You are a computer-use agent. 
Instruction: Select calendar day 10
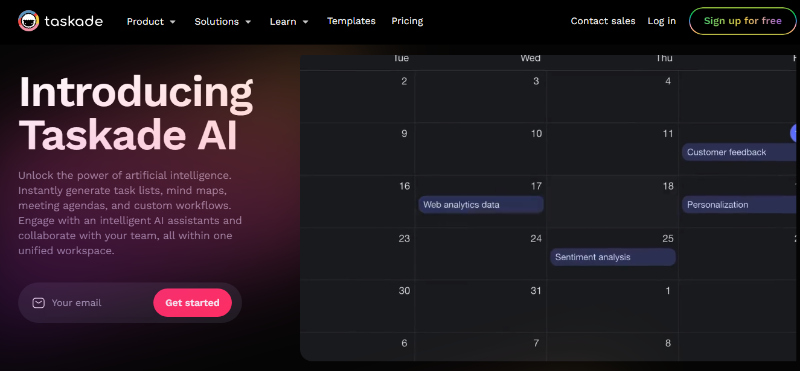pyautogui.click(x=536, y=134)
